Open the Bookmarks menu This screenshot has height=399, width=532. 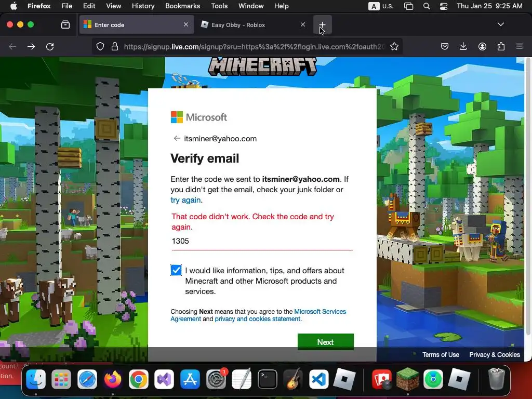[182, 6]
